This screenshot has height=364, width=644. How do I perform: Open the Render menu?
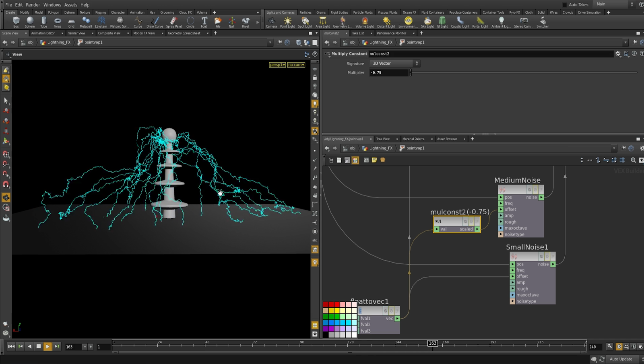[x=33, y=5]
